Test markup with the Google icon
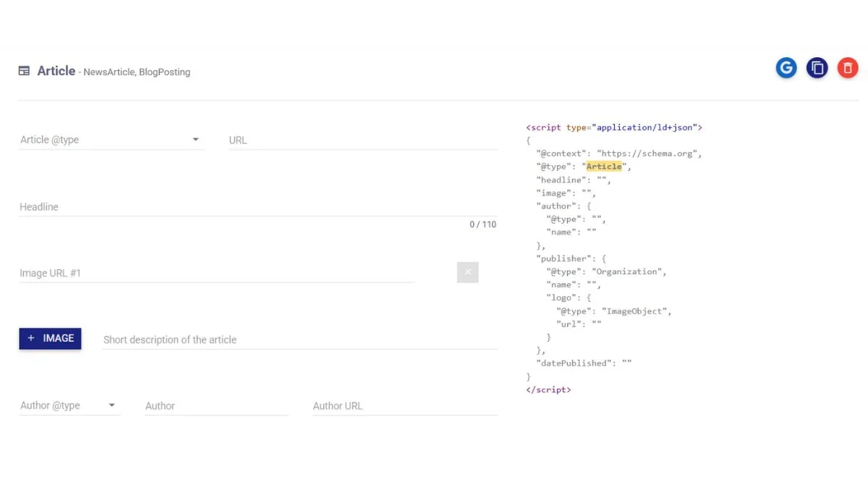The image size is (868, 485). 786,68
